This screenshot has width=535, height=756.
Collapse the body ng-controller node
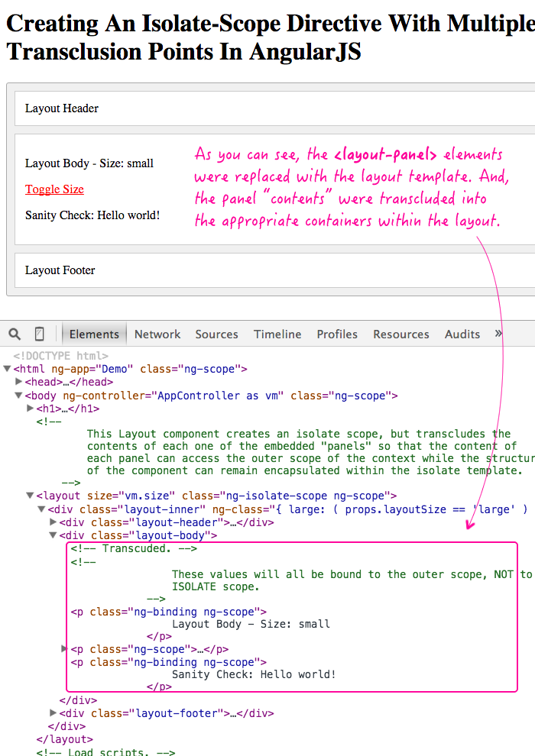tap(18, 396)
